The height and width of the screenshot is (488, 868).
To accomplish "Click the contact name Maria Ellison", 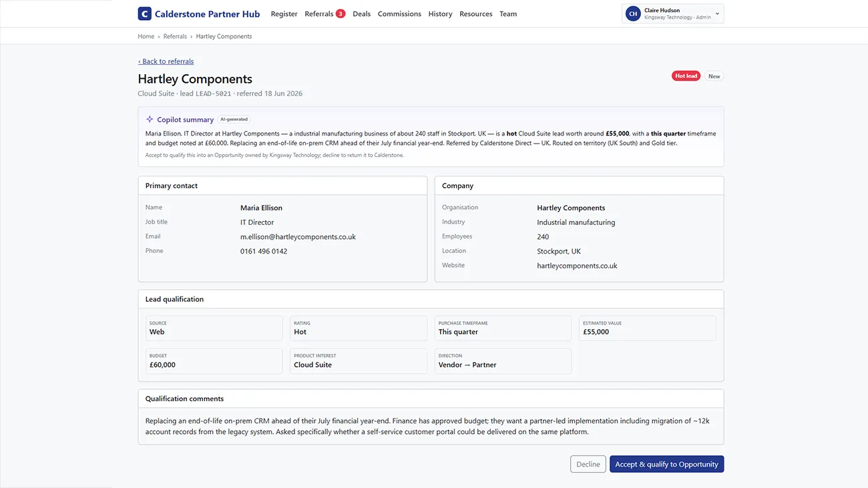I will [261, 208].
